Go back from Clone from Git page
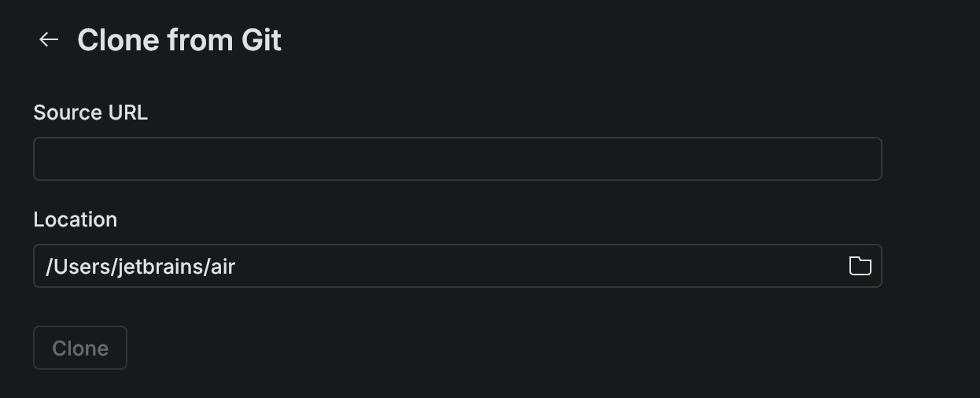This screenshot has height=398, width=980. 49,39
